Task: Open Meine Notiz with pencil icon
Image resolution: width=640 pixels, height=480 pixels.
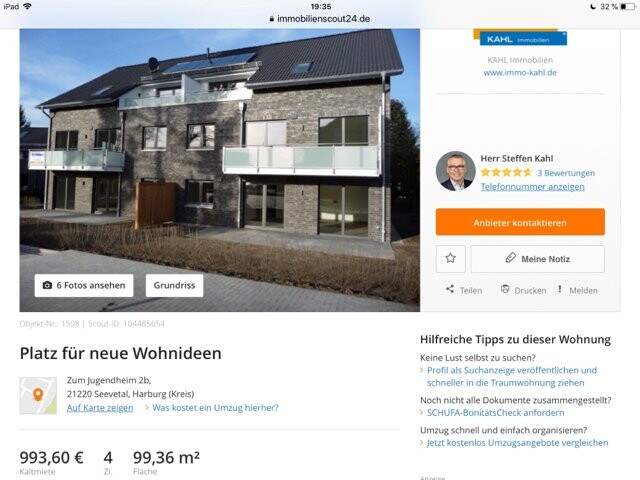Action: (538, 259)
